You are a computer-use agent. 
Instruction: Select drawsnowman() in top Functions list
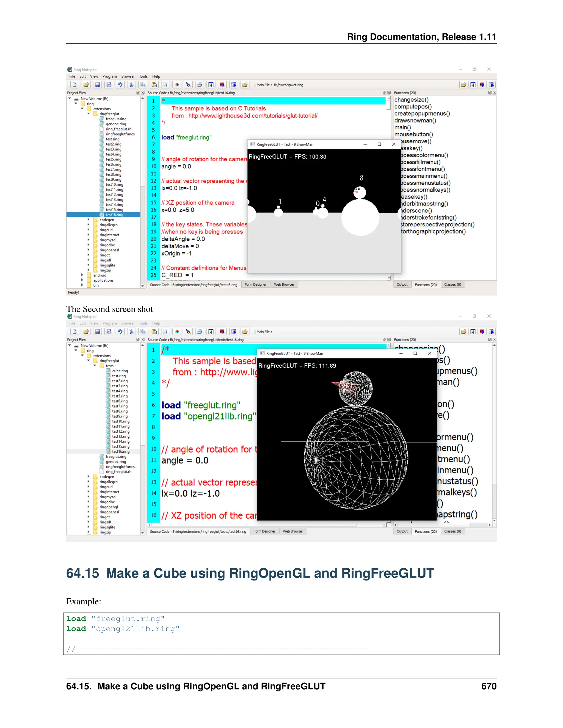415,120
